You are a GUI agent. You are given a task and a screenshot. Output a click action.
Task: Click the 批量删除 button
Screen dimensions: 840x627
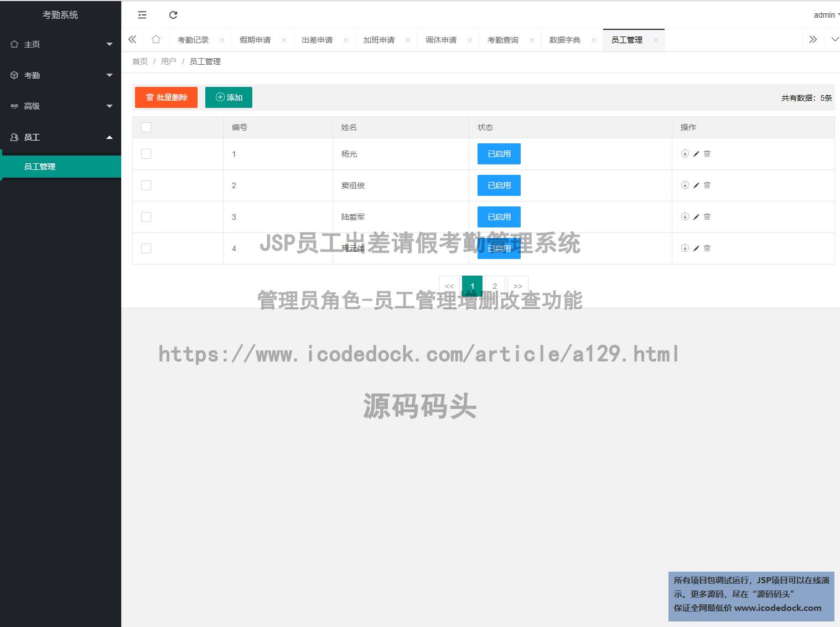pos(166,97)
